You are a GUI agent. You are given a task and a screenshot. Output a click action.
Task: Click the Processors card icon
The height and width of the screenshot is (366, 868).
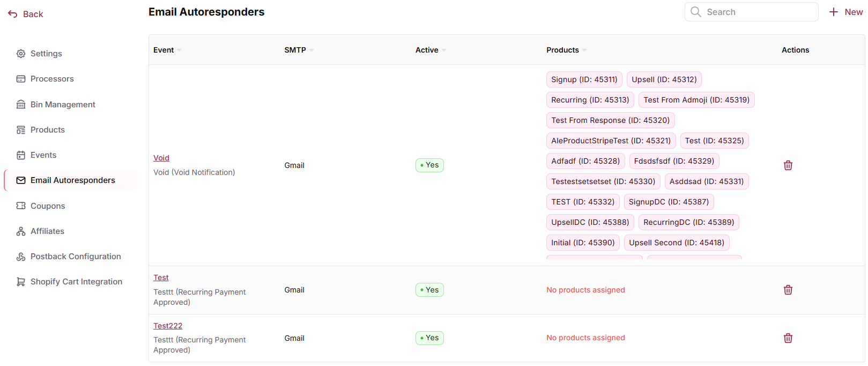pos(21,79)
